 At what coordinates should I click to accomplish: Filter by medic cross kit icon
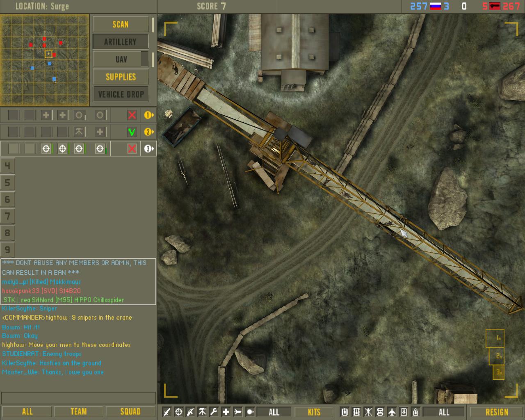coord(226,412)
